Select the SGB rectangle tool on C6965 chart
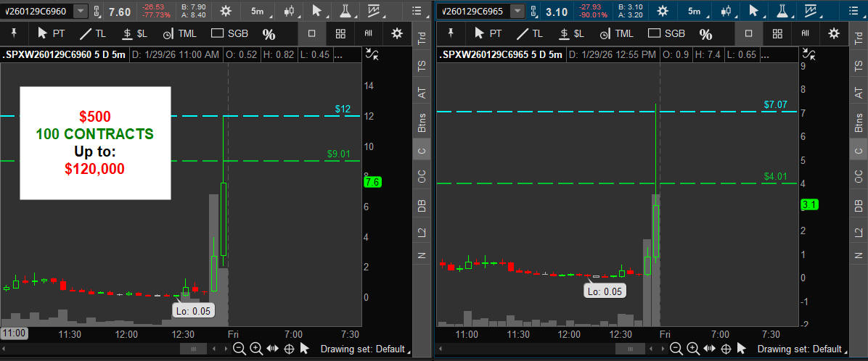 click(x=666, y=33)
